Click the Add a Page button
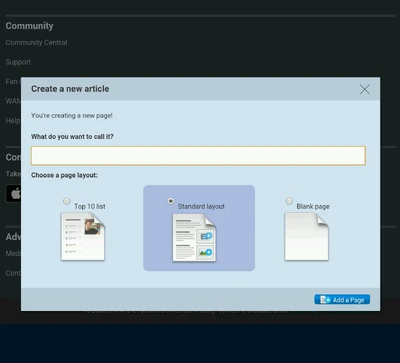Image resolution: width=400 pixels, height=363 pixels. click(x=342, y=300)
